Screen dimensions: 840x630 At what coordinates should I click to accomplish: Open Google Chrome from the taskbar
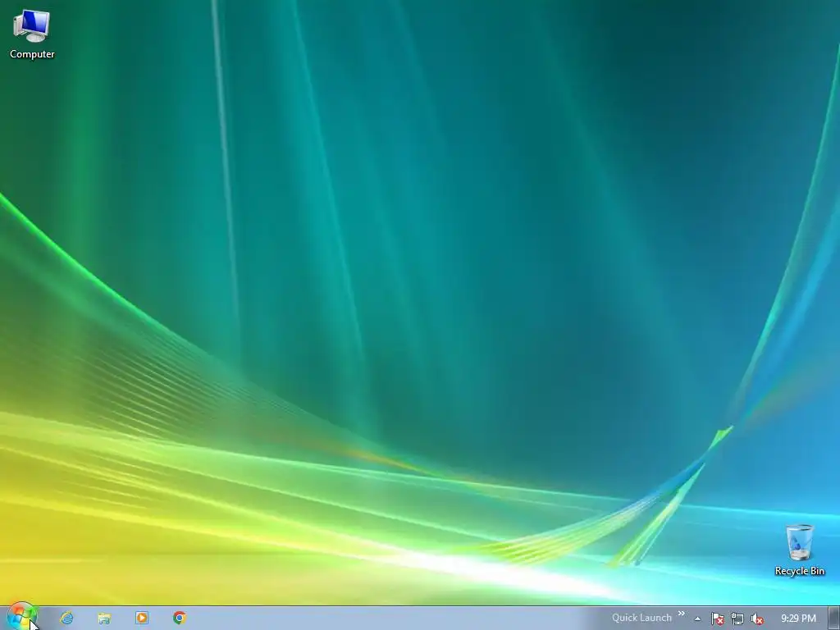coord(180,618)
